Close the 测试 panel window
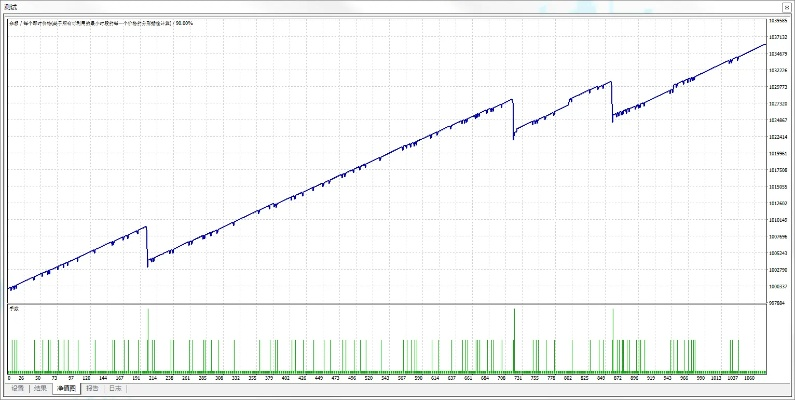The image size is (795, 400). (784, 6)
